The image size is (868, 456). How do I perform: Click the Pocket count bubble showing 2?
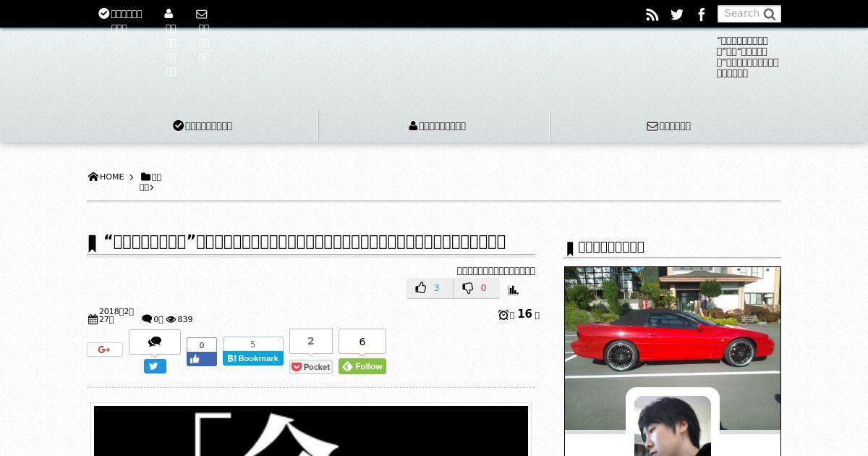point(311,341)
